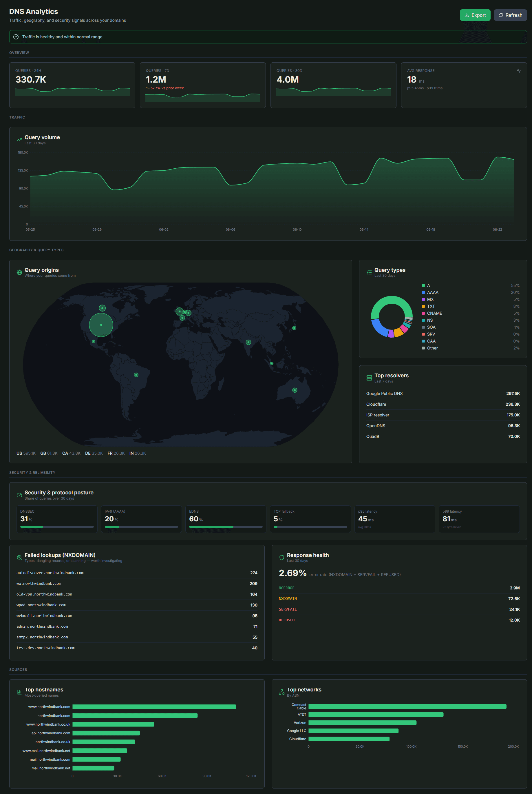The image size is (532, 794).
Task: Click the Brazil marker on the map
Action: (136, 375)
